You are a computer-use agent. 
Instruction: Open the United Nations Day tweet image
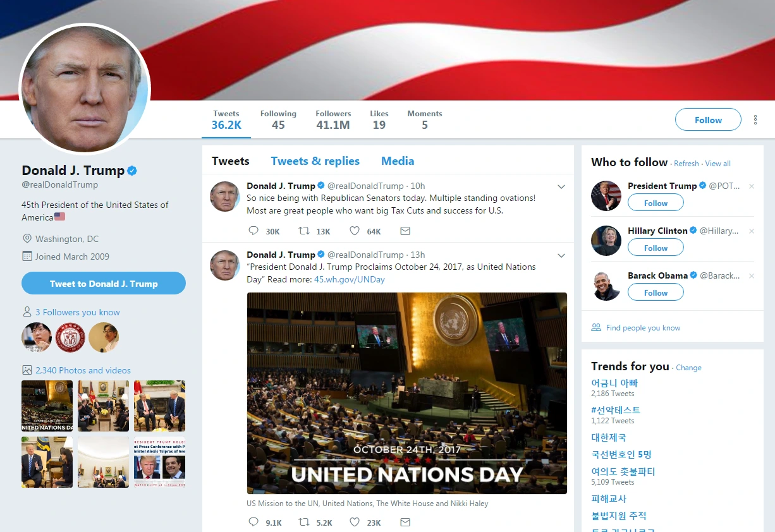coord(407,393)
